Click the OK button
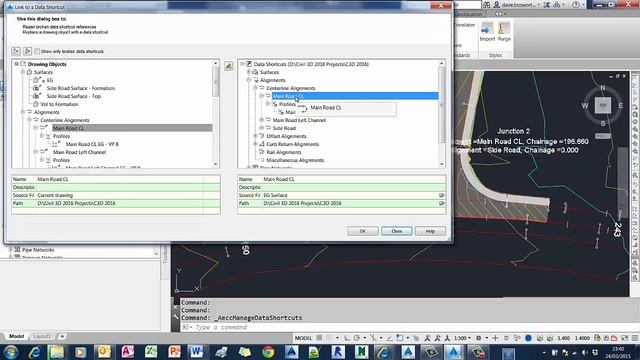 click(x=362, y=231)
